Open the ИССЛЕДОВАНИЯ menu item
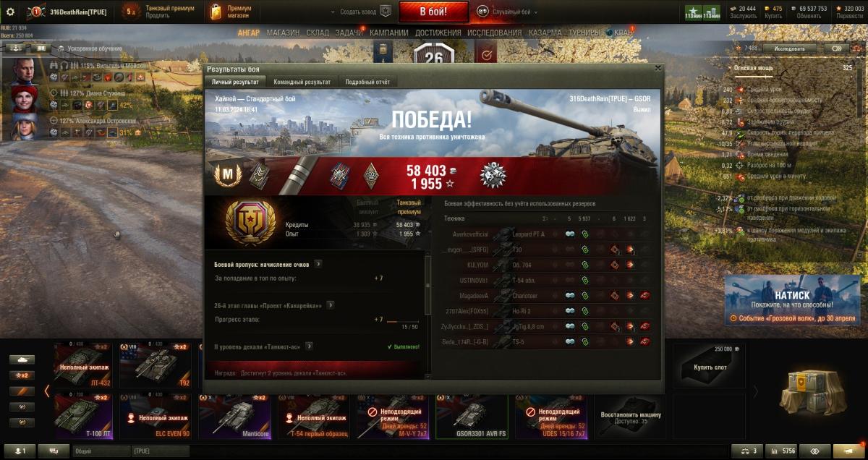The image size is (868, 460). (x=494, y=33)
